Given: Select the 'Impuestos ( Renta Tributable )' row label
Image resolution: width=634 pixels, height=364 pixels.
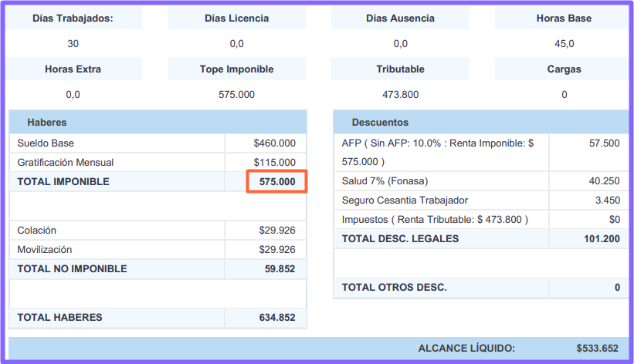Looking at the screenshot, I should (x=435, y=220).
